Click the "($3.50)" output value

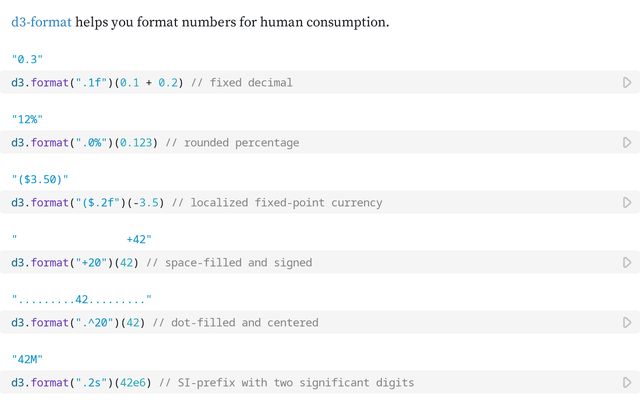tap(40, 179)
